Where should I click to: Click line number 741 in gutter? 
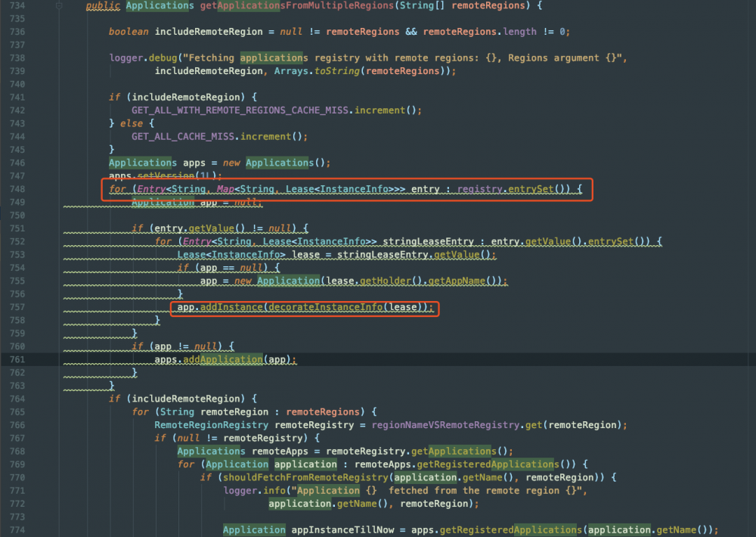[x=17, y=98]
